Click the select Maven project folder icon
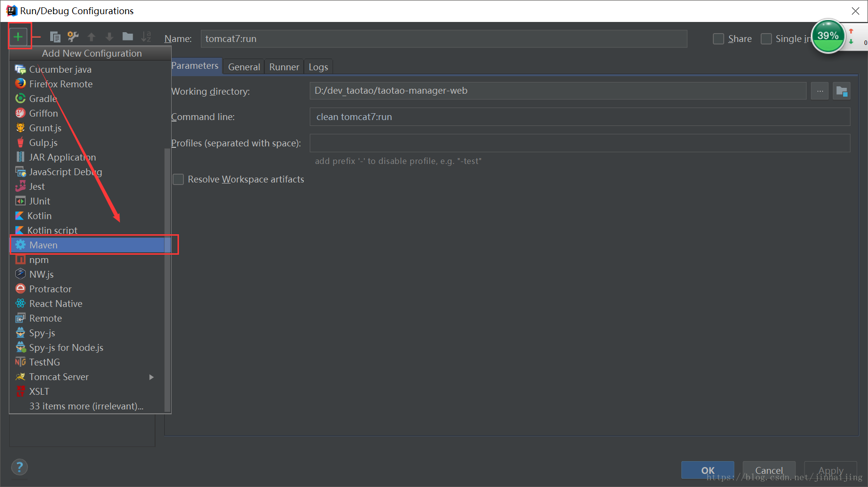Image resolution: width=868 pixels, height=487 pixels. [x=842, y=91]
